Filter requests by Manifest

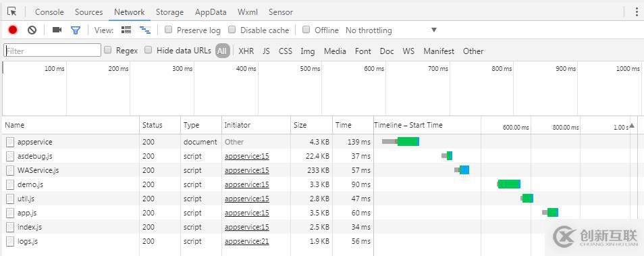439,51
